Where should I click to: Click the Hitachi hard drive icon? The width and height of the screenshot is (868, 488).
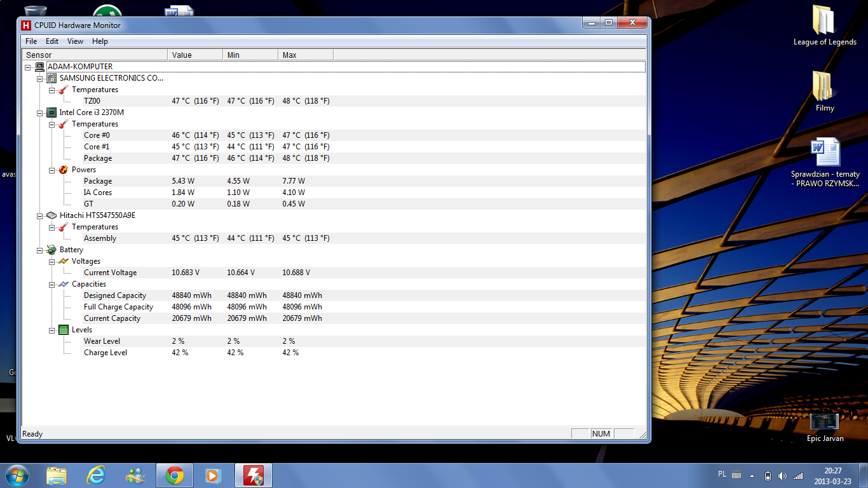(51, 215)
